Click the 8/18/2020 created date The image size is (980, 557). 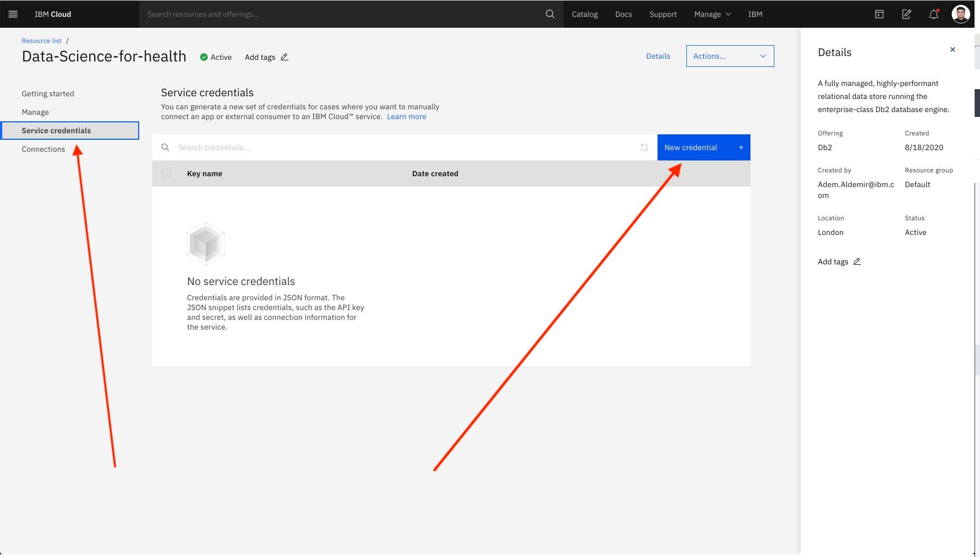[x=924, y=147]
